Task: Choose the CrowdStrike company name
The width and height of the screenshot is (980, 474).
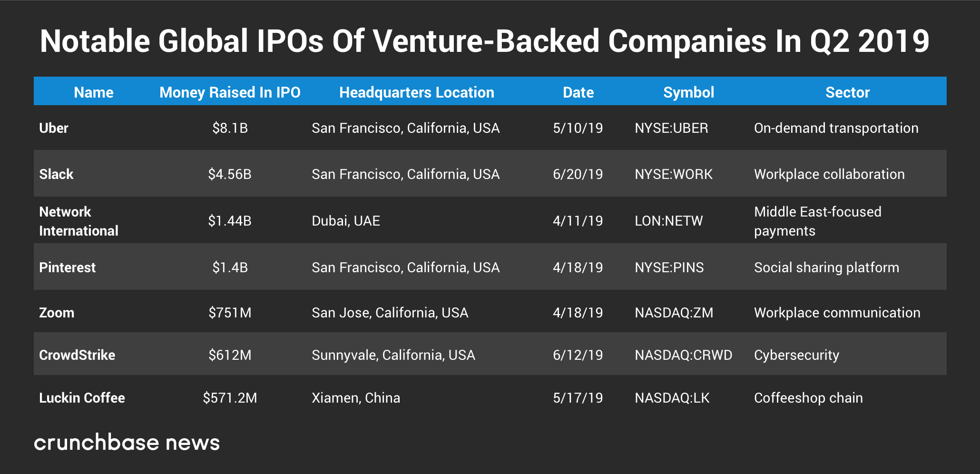Action: click(77, 355)
